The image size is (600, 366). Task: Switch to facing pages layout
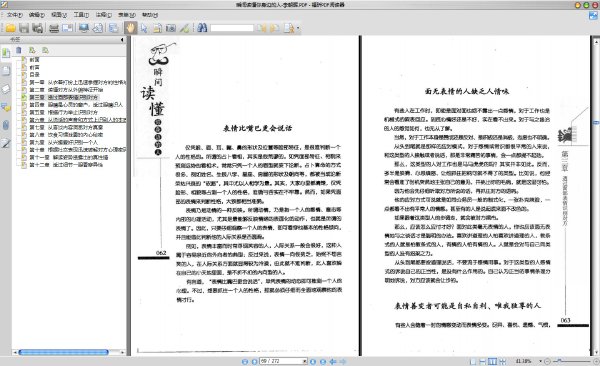493,361
